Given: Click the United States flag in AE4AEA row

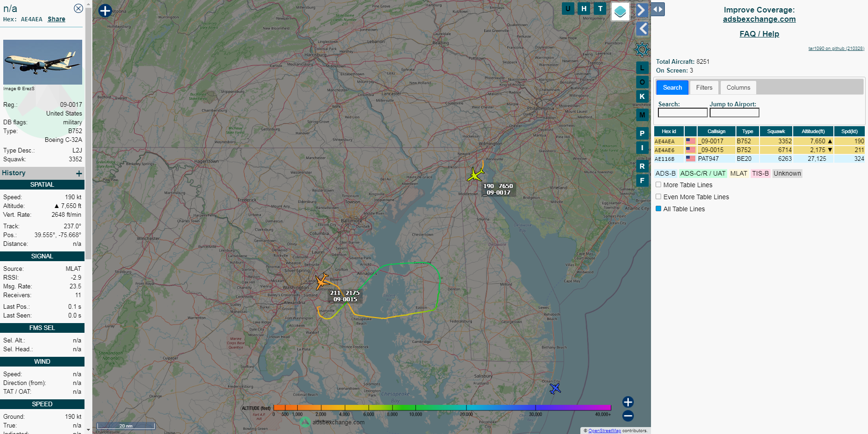Looking at the screenshot, I should 690,141.
